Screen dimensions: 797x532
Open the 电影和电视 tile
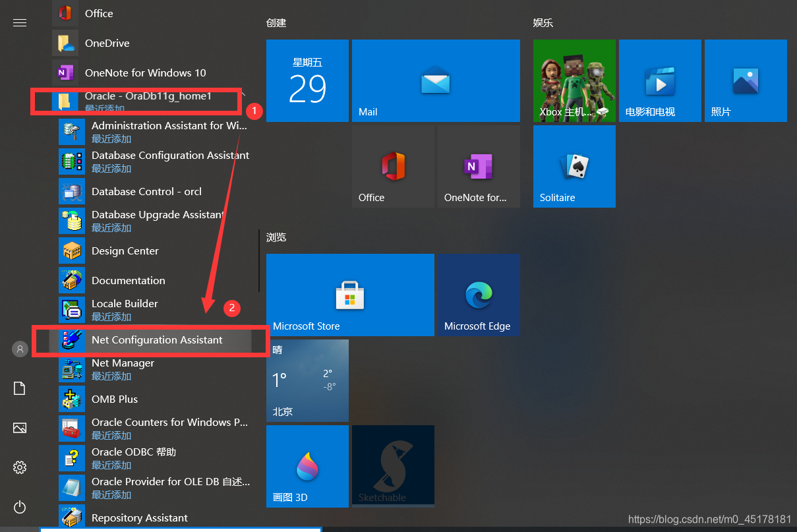[660, 80]
